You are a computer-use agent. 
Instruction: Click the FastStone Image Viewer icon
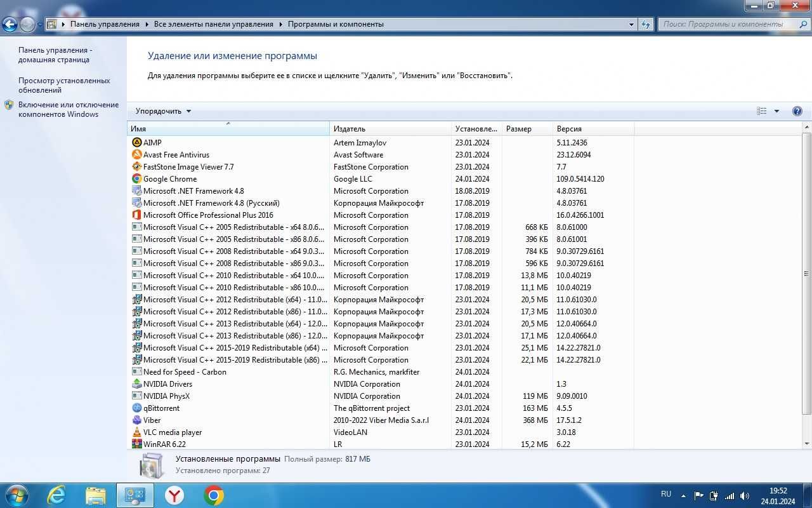[136, 167]
